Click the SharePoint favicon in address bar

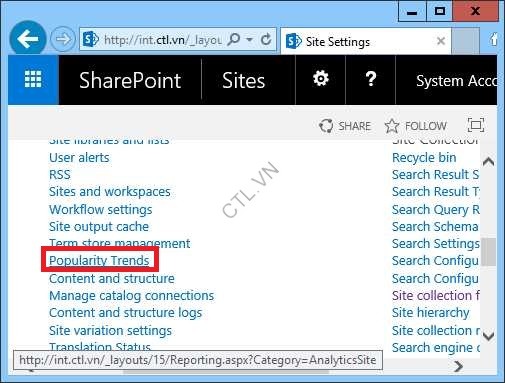point(90,40)
